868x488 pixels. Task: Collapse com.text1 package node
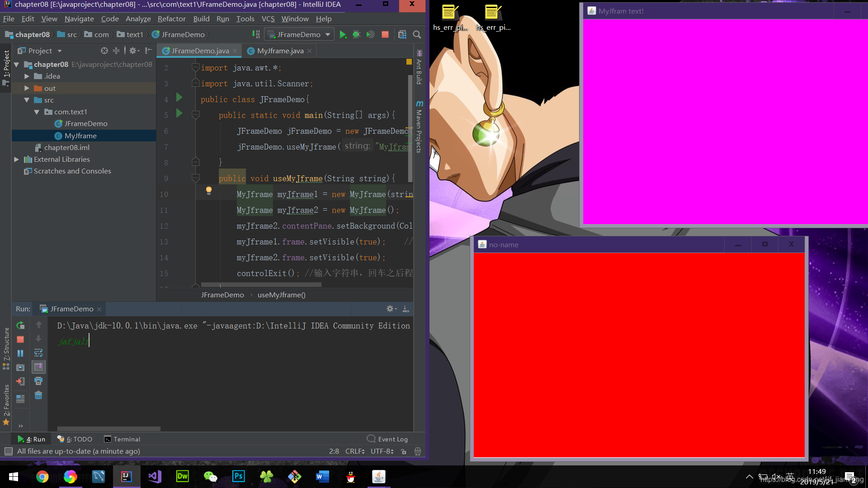click(37, 112)
